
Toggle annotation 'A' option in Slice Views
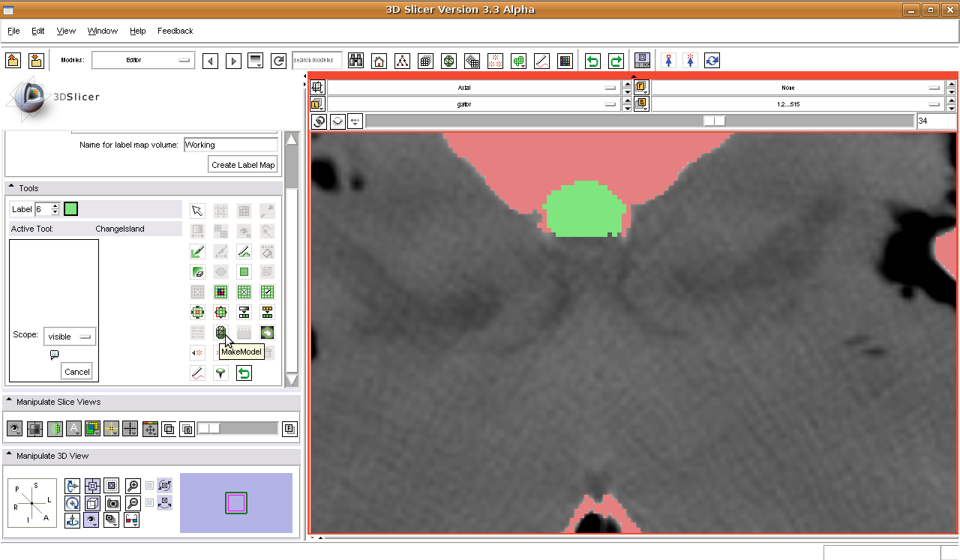coord(73,429)
